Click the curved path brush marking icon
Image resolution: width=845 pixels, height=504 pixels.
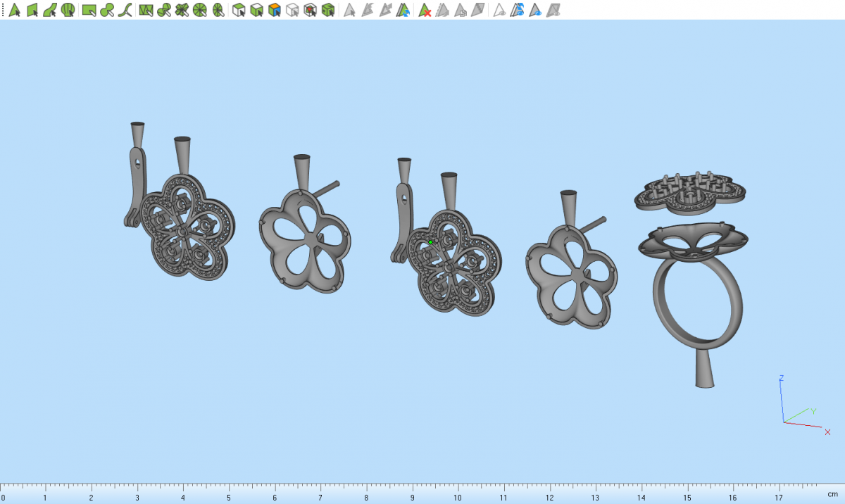[x=125, y=10]
